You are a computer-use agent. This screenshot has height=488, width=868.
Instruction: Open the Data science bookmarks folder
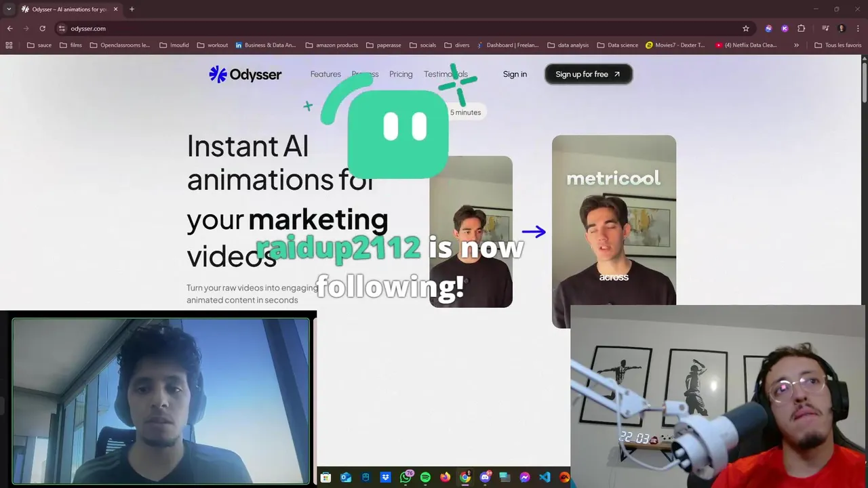(618, 45)
